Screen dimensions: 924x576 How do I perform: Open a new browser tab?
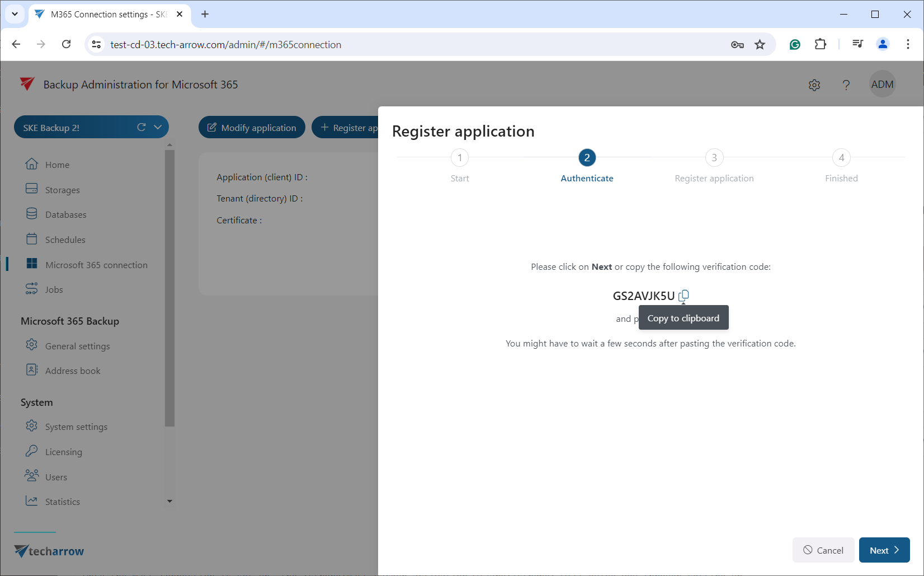[x=205, y=14]
